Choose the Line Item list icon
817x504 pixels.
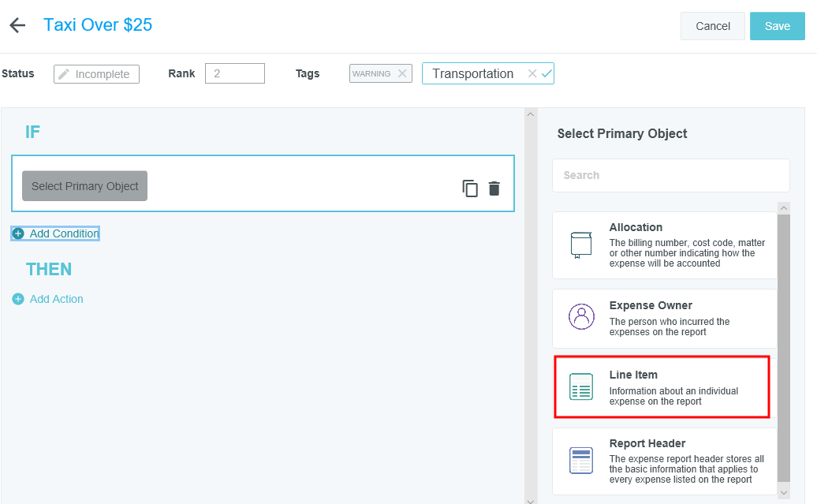coord(581,386)
